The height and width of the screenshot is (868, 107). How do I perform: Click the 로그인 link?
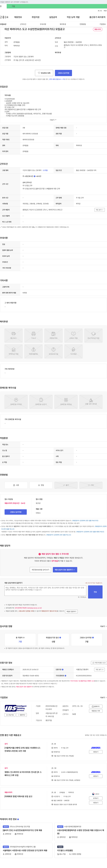pyautogui.click(x=100, y=11)
